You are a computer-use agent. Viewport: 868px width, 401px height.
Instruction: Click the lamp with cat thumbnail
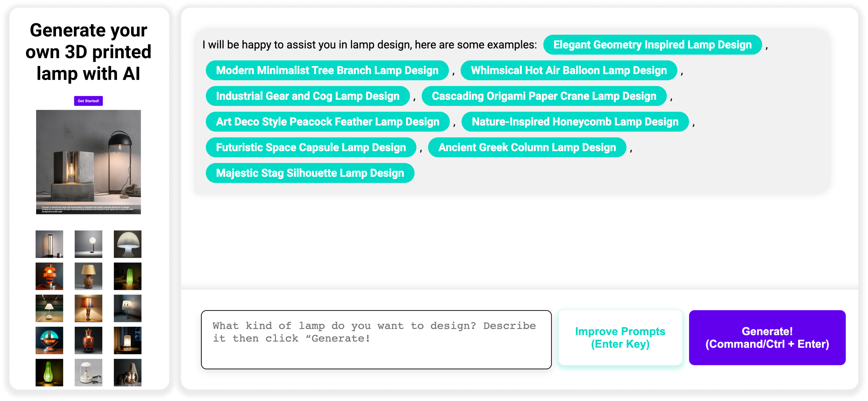[x=127, y=372]
